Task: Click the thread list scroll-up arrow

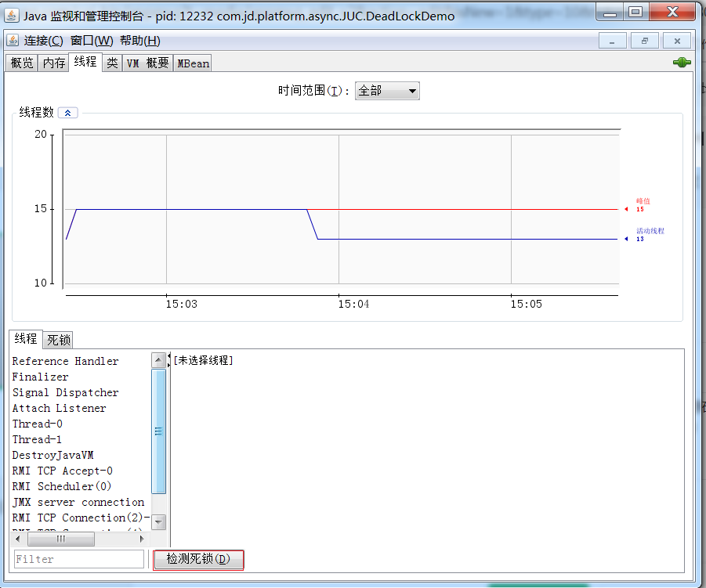Action: (x=158, y=360)
